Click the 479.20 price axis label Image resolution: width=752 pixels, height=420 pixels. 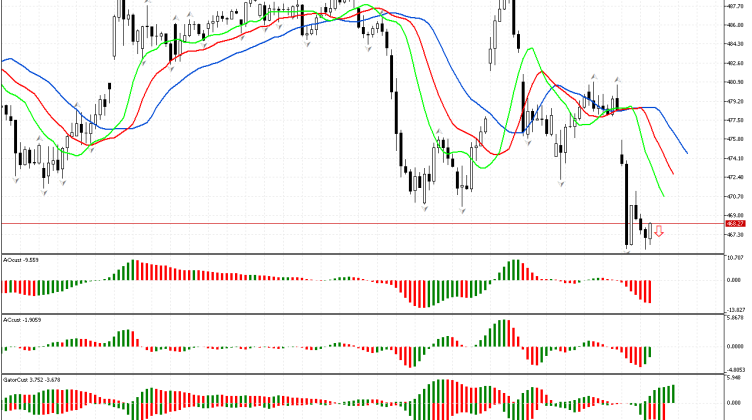(x=734, y=101)
